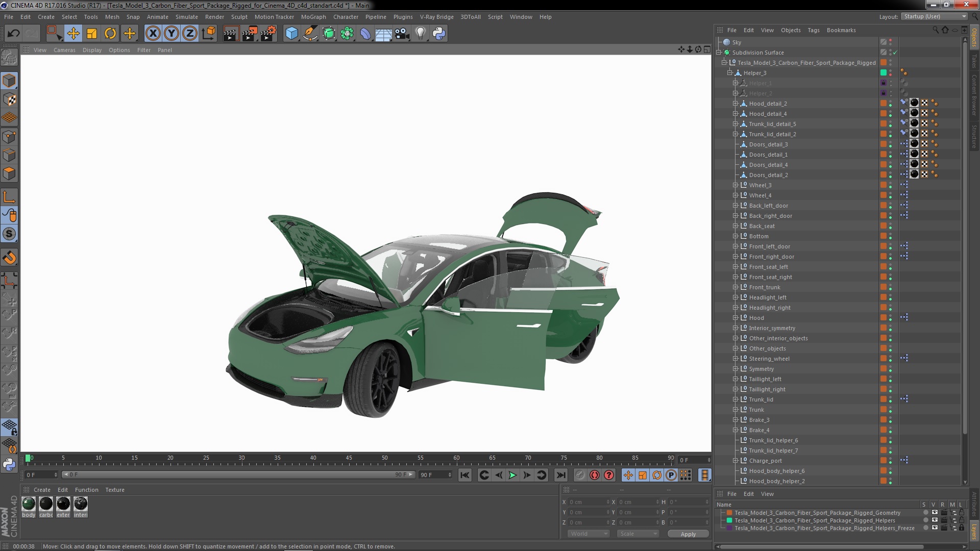Click the Undo arrow icon
Screen dimensions: 980x551
[x=13, y=34]
